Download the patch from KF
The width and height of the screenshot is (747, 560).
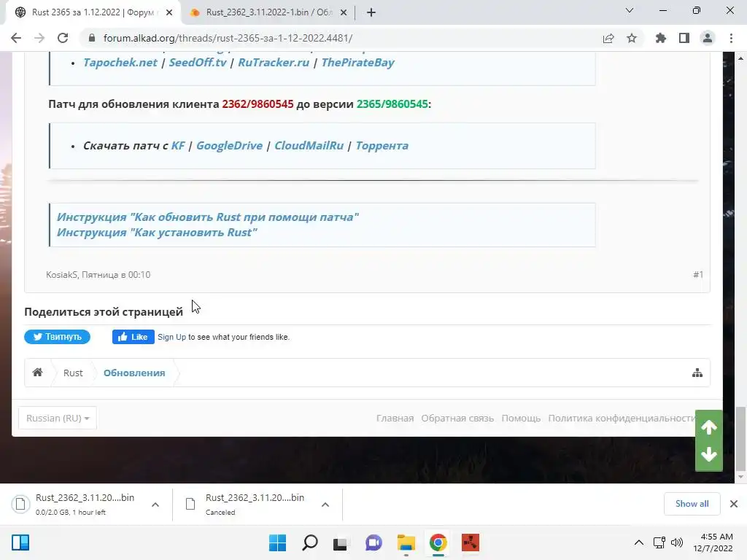tap(178, 146)
